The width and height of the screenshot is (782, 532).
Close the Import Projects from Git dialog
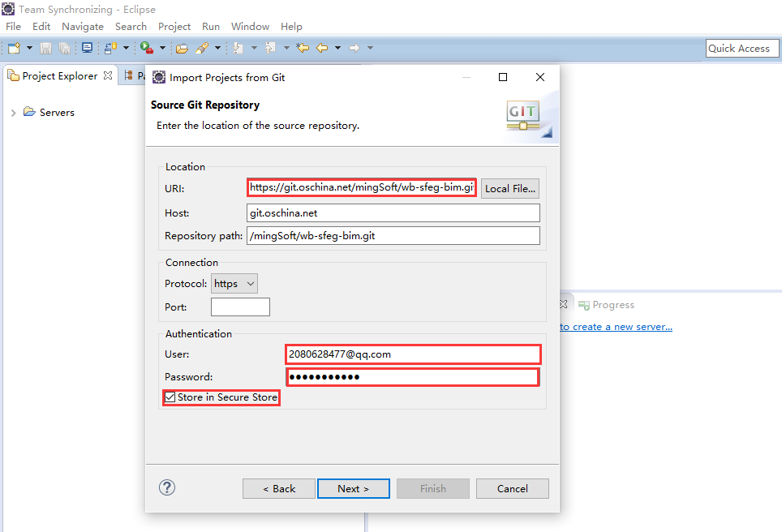[x=540, y=77]
